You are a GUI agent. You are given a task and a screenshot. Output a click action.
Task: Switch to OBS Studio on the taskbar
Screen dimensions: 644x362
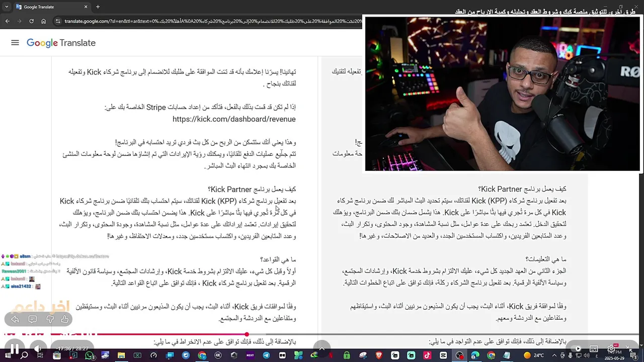coord(459,355)
